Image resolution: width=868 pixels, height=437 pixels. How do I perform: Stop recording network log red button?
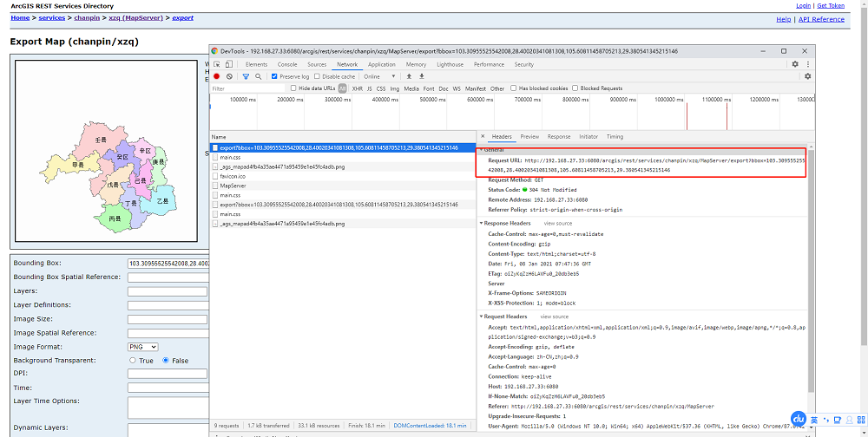pos(217,76)
